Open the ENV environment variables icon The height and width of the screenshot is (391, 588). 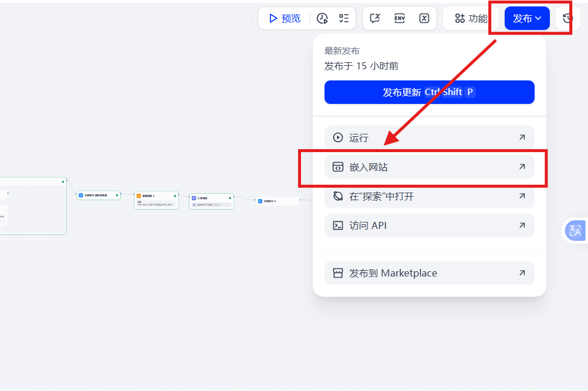pyautogui.click(x=400, y=18)
